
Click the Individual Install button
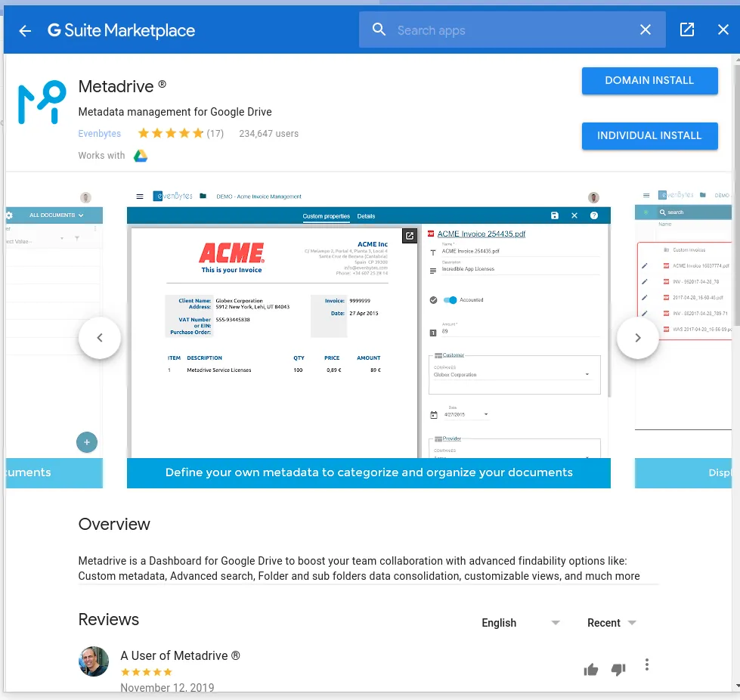coord(649,135)
